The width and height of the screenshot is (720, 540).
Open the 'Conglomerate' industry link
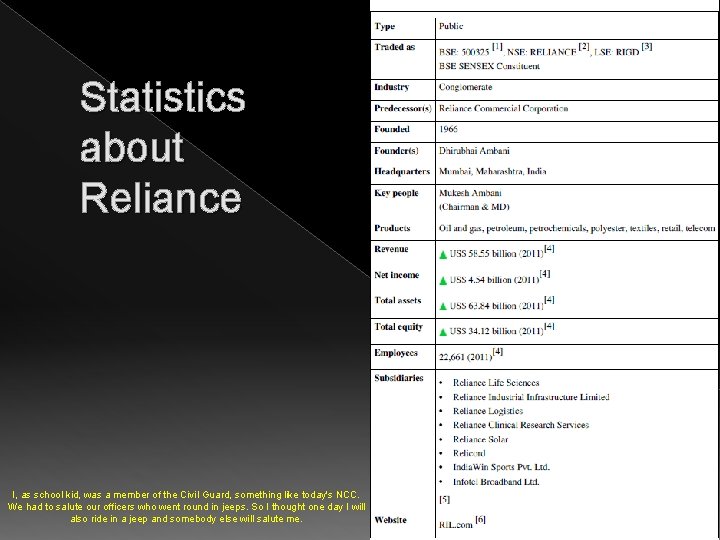click(465, 87)
